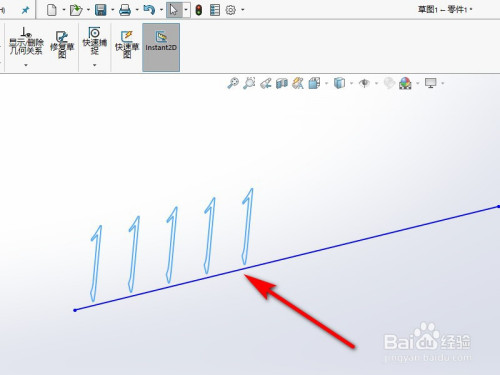Return to previous view icon
This screenshot has width=500, height=375.
pos(266,83)
